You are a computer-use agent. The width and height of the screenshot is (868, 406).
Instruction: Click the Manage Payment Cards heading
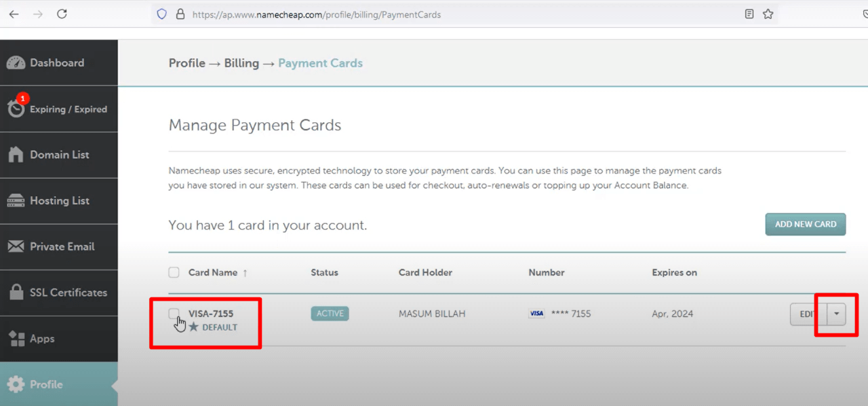[x=255, y=125]
